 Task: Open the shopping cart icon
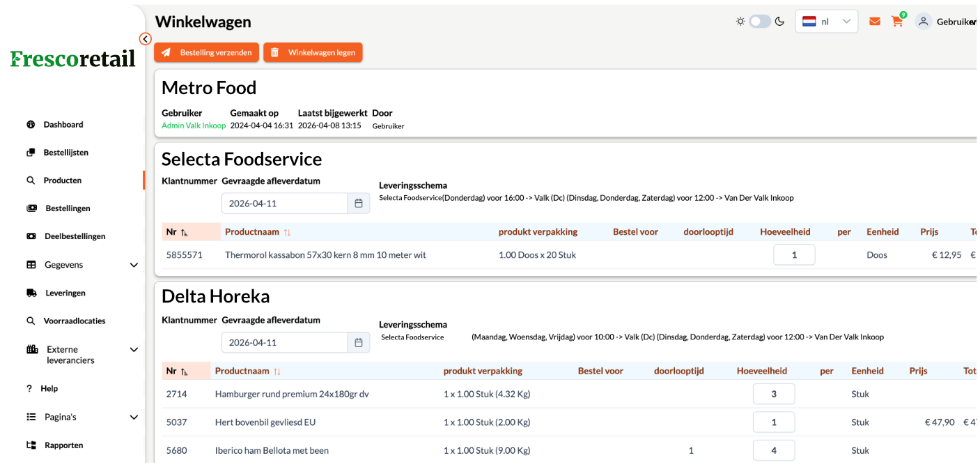(x=897, y=22)
